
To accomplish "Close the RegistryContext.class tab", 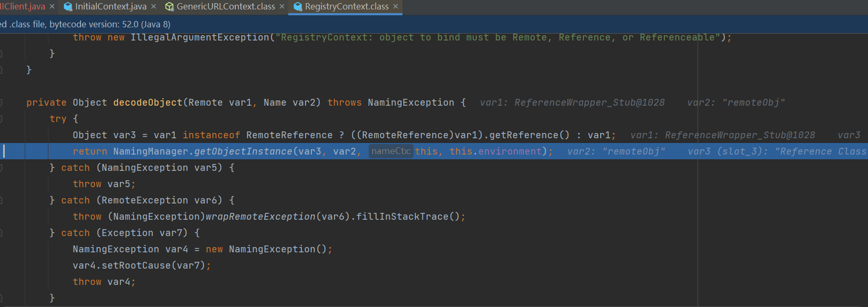I will (x=396, y=6).
